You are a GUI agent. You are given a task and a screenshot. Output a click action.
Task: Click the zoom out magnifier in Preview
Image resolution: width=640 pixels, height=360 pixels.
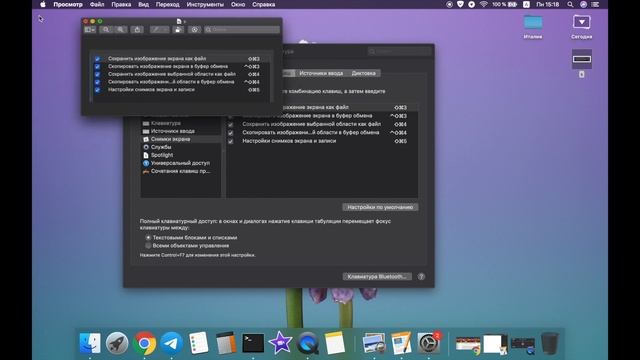click(106, 29)
